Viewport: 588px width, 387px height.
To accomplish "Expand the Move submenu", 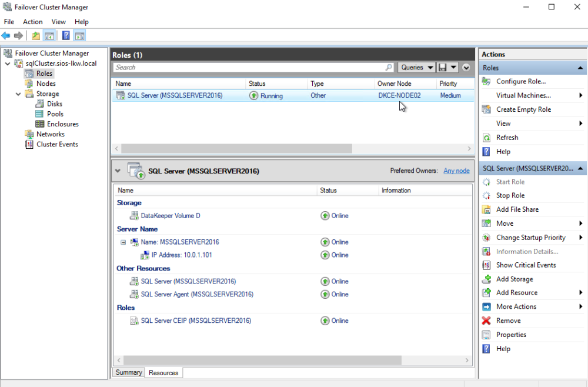I will tap(580, 223).
